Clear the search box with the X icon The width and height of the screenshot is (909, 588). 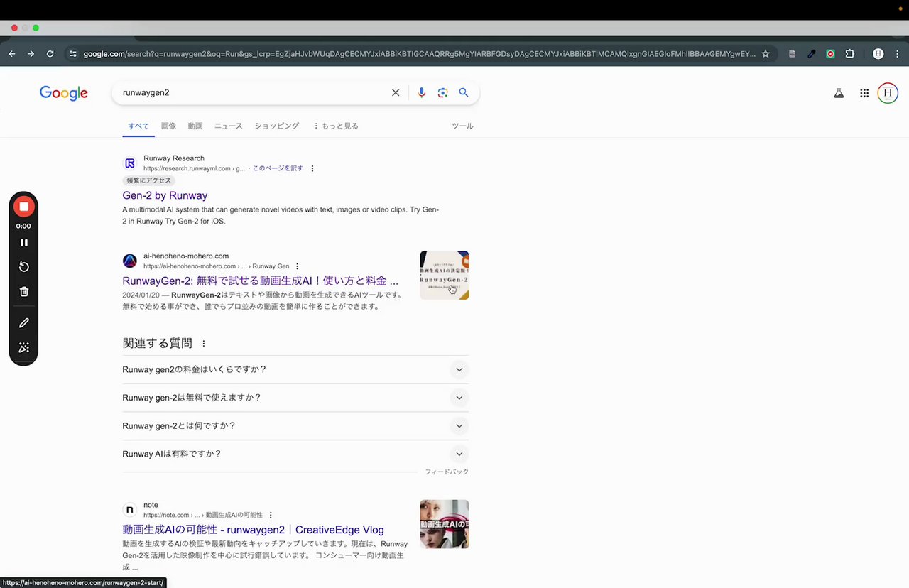click(396, 92)
